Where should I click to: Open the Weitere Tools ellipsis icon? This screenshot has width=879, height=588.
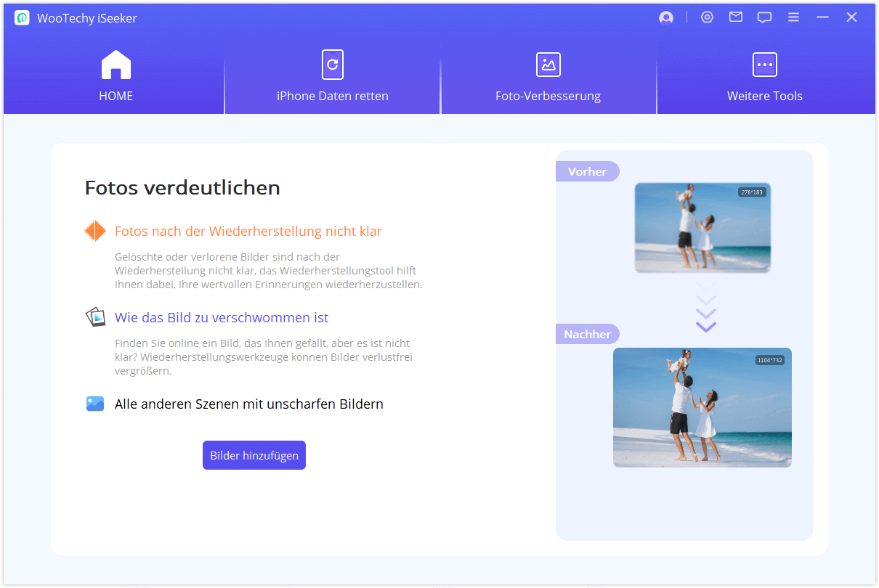(x=764, y=64)
